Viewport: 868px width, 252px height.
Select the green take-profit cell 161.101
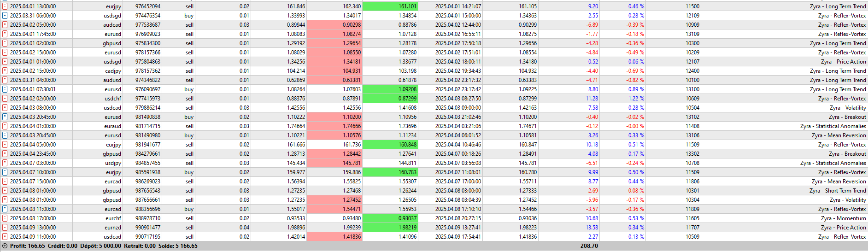pyautogui.click(x=390, y=6)
